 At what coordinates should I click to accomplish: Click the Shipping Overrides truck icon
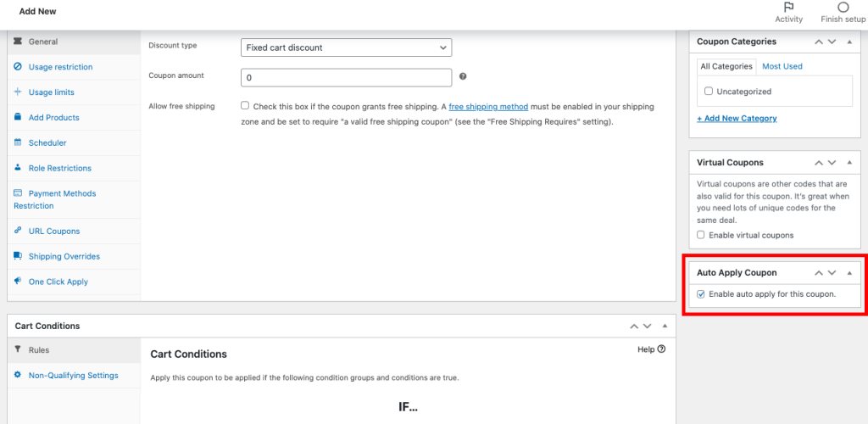[x=18, y=256]
